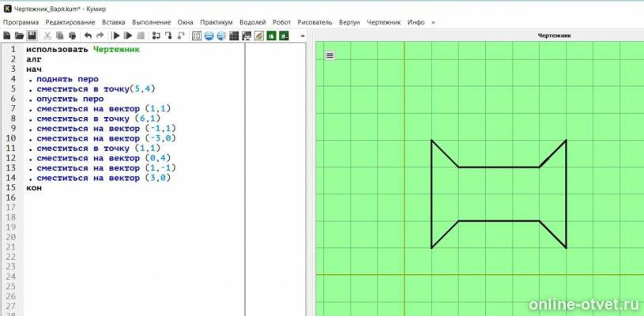Open the Чертежник menu in the menu bar
This screenshot has height=316, width=644.
tap(383, 22)
